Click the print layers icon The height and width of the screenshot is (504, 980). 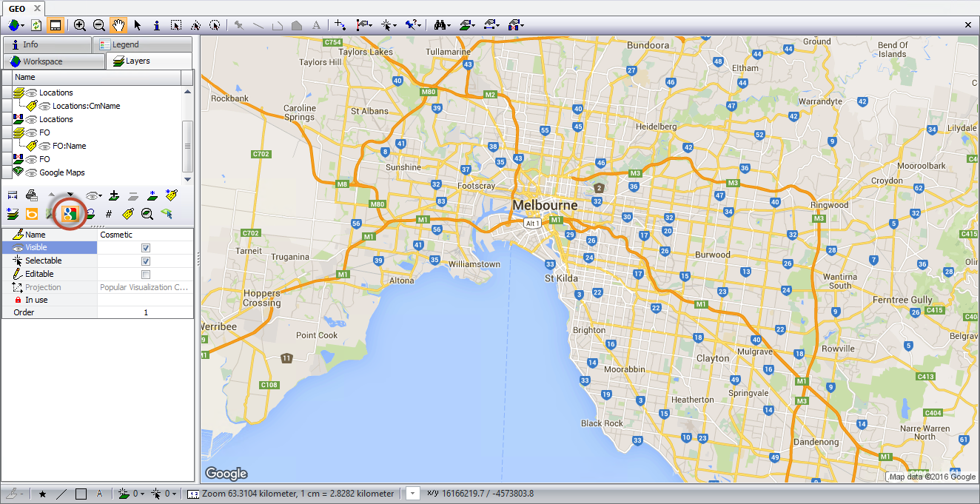point(32,195)
